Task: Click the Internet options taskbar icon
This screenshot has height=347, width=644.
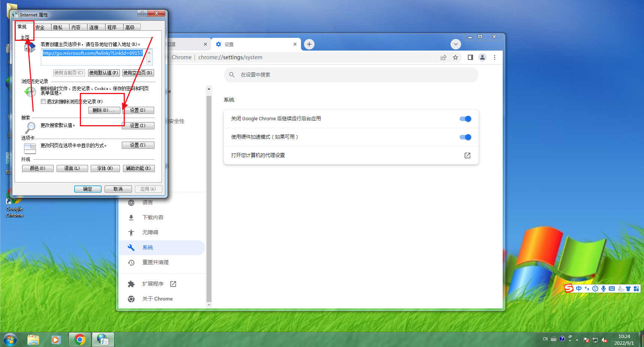Action: click(x=103, y=340)
